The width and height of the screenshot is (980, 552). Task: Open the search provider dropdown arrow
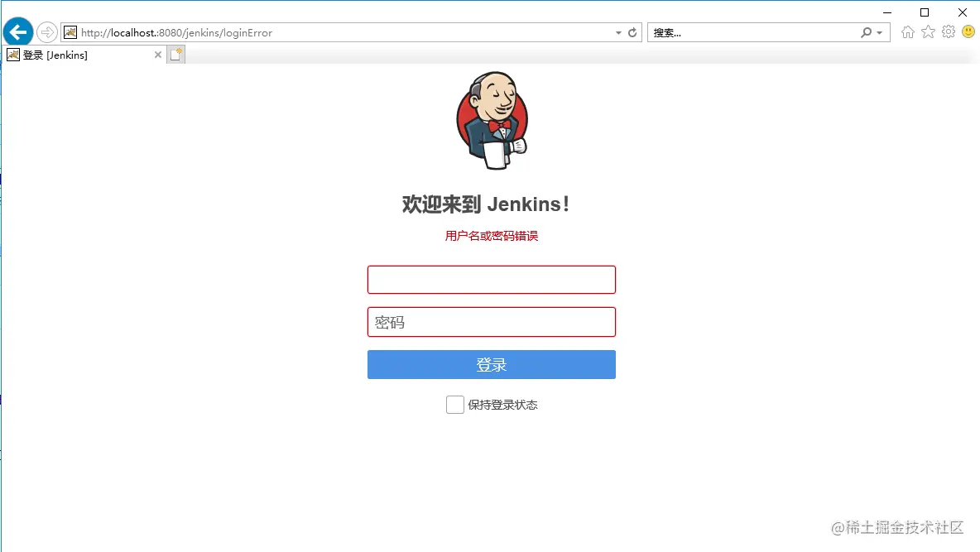(x=879, y=32)
